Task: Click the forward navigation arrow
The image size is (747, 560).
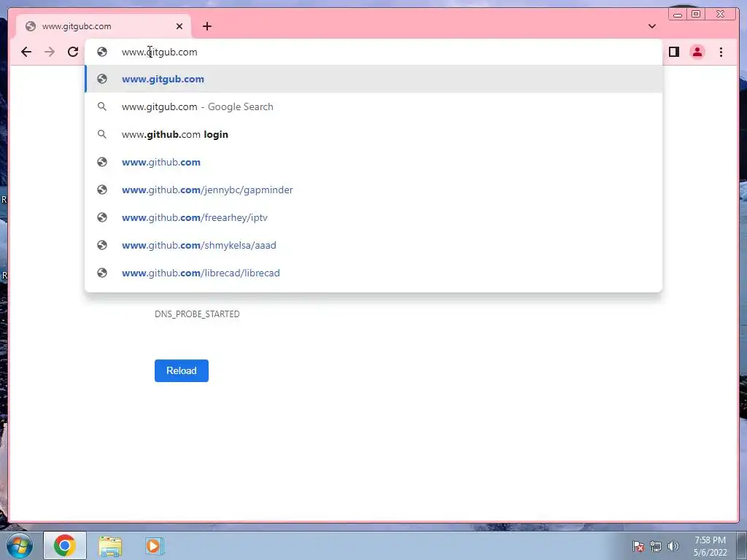Action: click(x=50, y=52)
